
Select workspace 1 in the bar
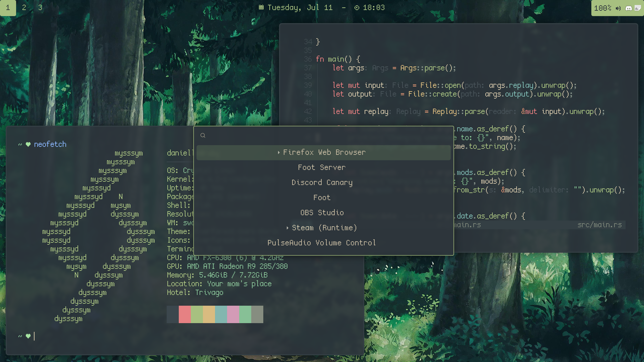[8, 7]
